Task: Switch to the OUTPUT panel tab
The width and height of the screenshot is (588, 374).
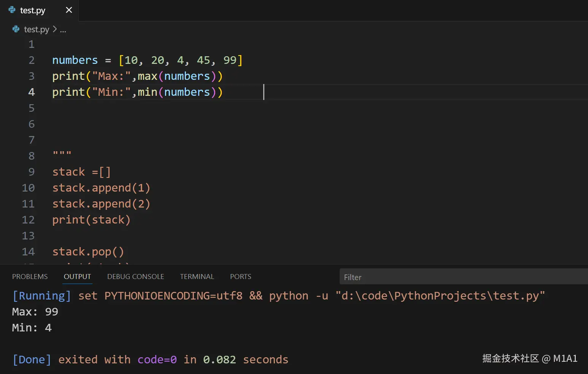Action: point(78,277)
